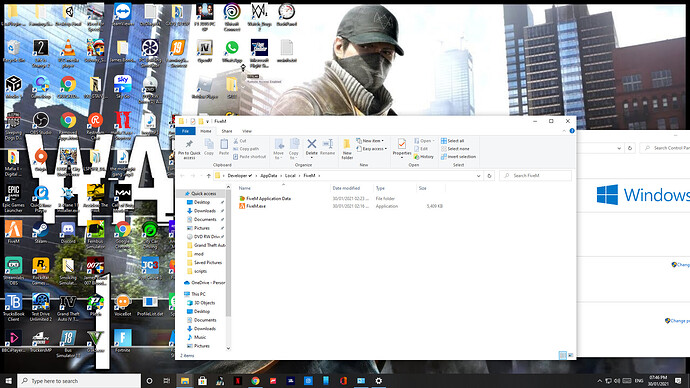Refresh the FiveM folder view
This screenshot has width=690, height=388.
coord(489,176)
